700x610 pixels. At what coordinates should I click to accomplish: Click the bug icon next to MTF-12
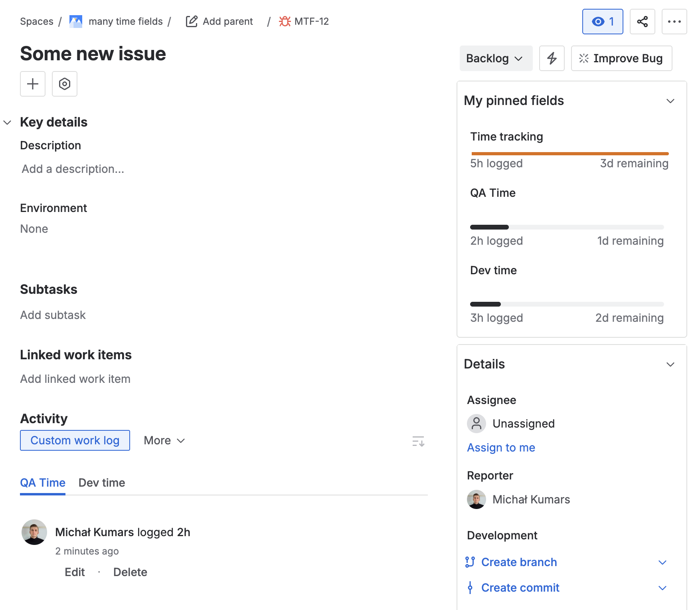(x=285, y=21)
